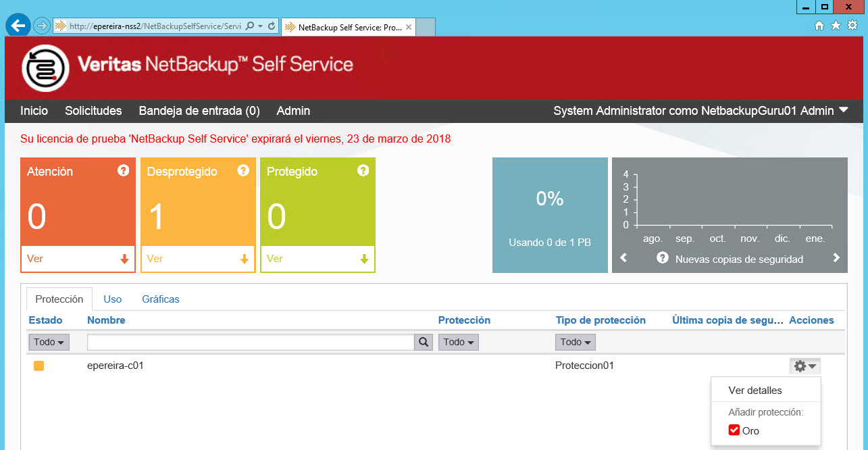Click the help icon on Desprotegido tile

243,170
